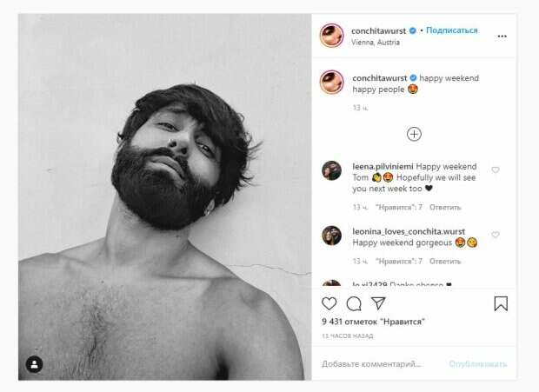The width and height of the screenshot is (539, 392).
Task: Reply to leena.pilviniemi's comment
Action: click(445, 208)
